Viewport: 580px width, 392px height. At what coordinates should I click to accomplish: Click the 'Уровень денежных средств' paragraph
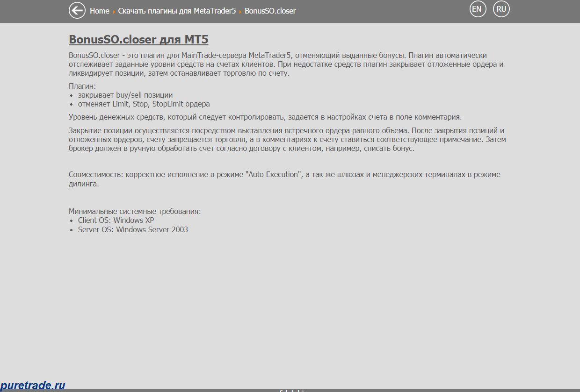pyautogui.click(x=265, y=117)
